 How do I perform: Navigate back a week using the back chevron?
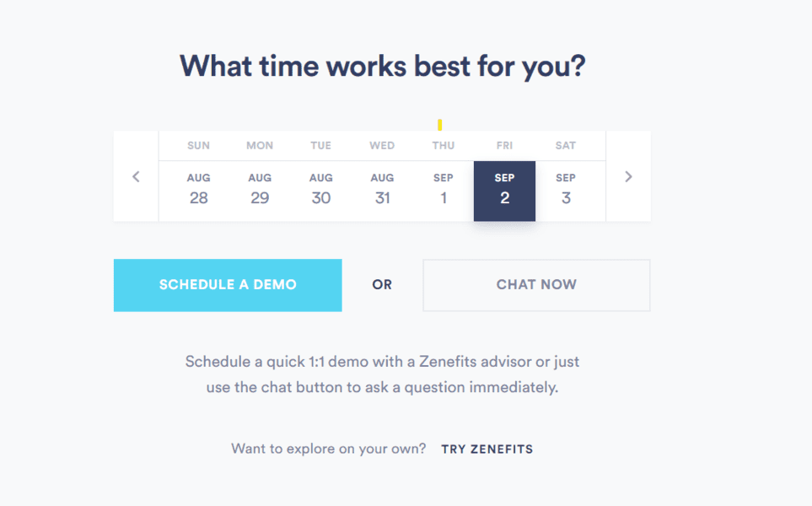136,176
